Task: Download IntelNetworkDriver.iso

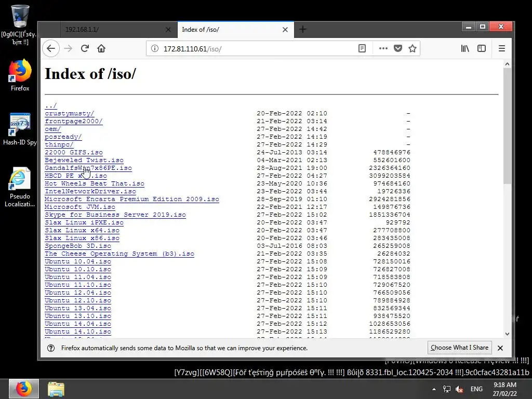Action: 90,191
